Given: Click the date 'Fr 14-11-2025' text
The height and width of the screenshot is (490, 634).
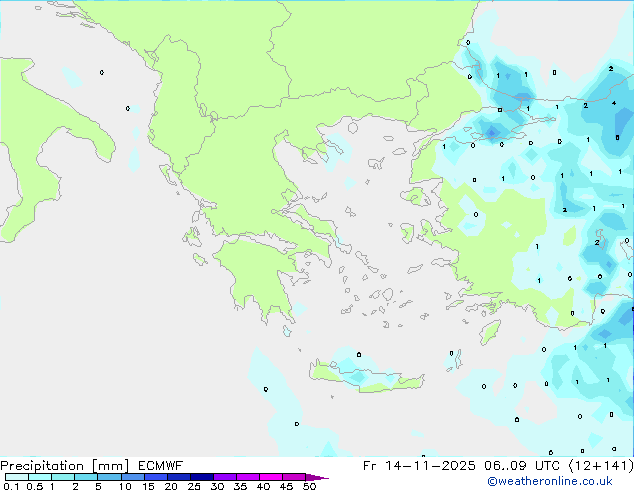Looking at the screenshot, I should 419,466.
